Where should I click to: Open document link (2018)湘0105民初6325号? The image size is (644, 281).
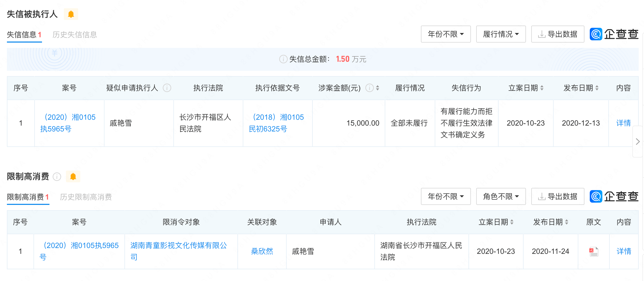277,123
